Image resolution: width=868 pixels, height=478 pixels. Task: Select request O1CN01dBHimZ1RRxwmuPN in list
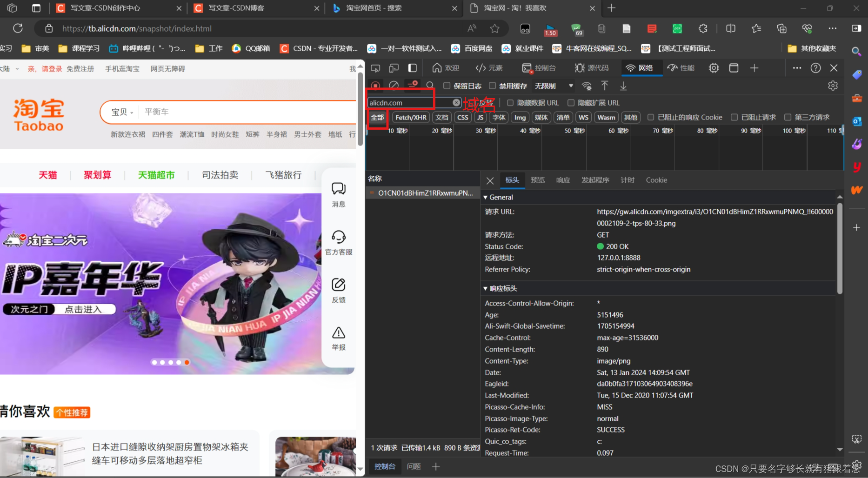423,193
